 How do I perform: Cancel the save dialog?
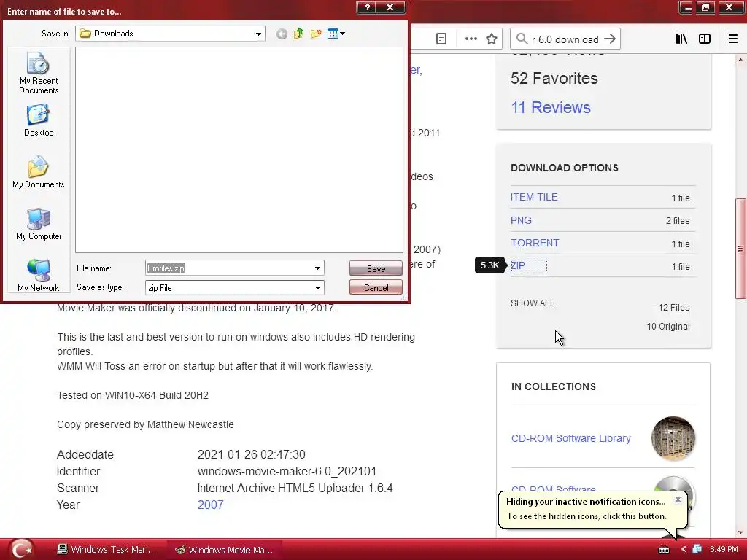click(376, 287)
